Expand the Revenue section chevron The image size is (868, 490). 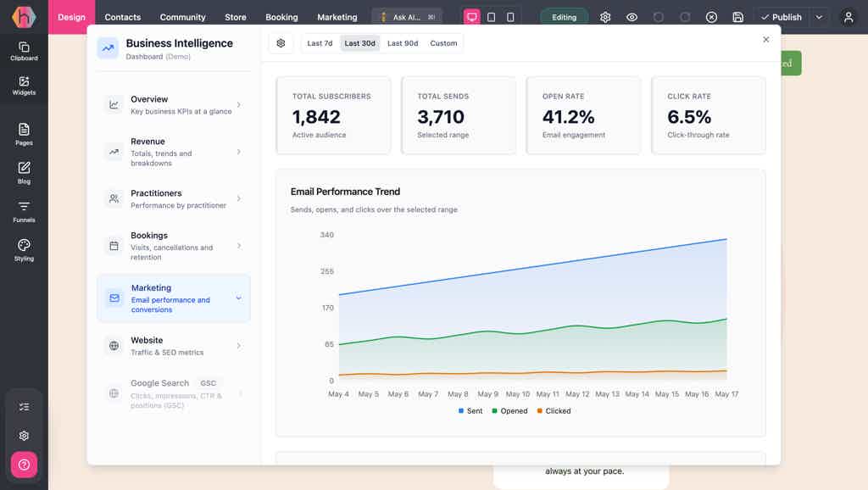click(x=238, y=152)
